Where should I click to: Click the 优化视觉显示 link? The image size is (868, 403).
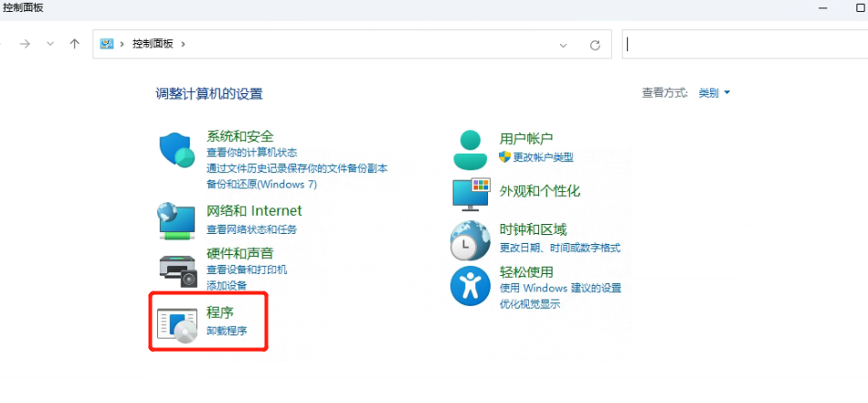530,304
